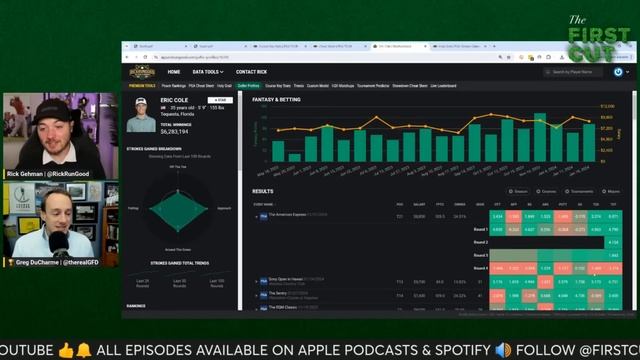Select the highlighted Golfer Profiles tab
Image resolution: width=640 pixels, height=360 pixels.
pos(248,86)
